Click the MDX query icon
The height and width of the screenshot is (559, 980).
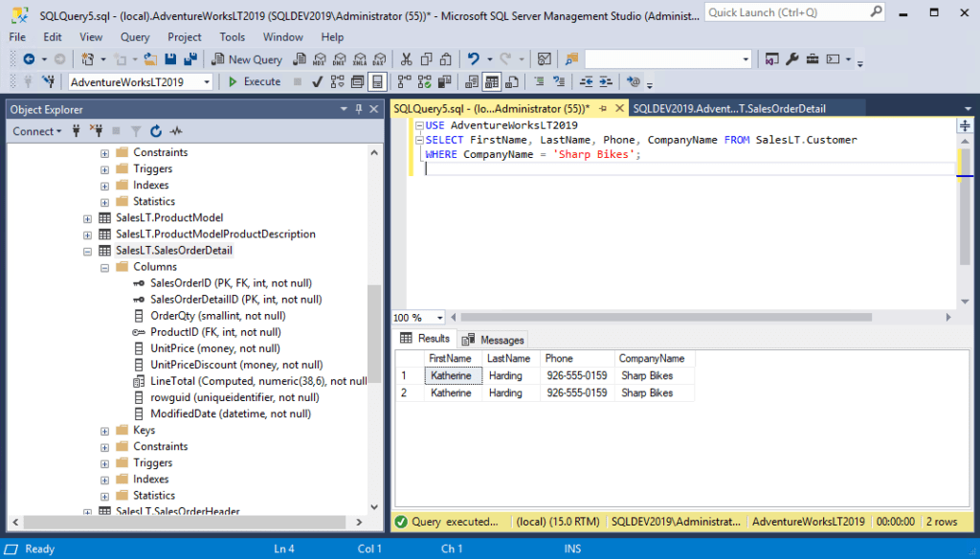320,59
